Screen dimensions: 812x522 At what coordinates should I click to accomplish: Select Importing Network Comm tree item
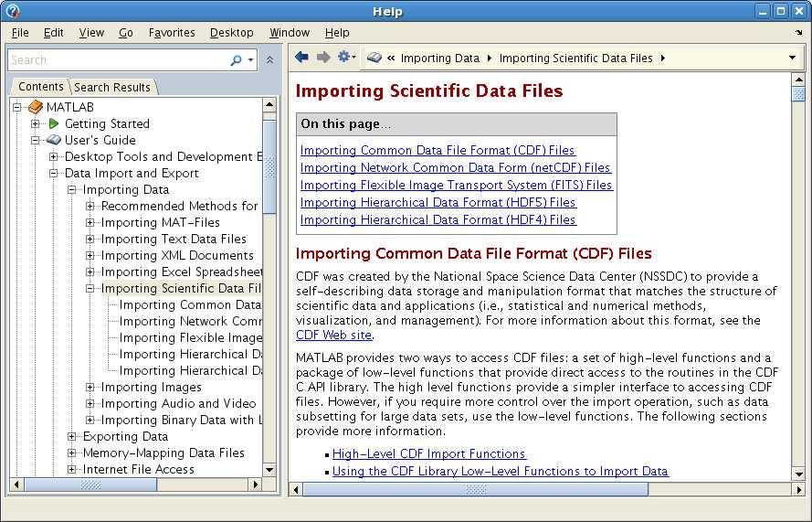coord(191,322)
